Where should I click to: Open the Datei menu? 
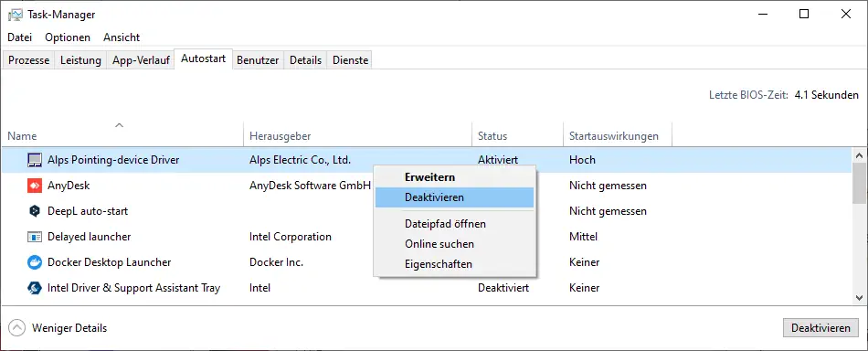(x=19, y=37)
